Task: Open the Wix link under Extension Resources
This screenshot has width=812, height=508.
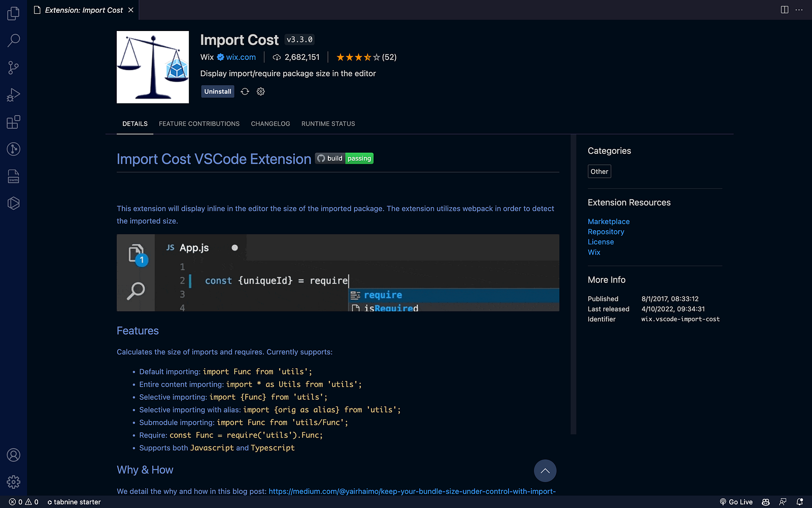Action: click(x=594, y=252)
